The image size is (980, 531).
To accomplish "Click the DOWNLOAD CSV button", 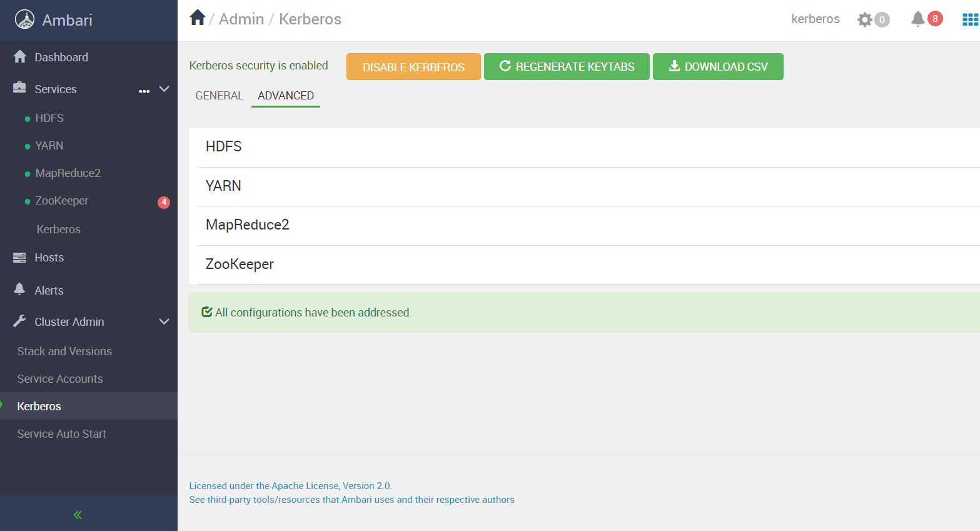I will (718, 67).
